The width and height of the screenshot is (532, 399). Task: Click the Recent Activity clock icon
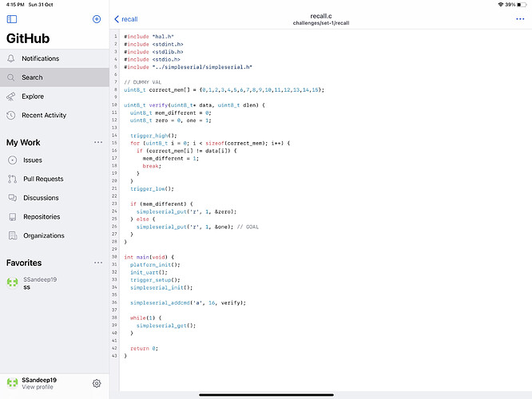coord(11,115)
